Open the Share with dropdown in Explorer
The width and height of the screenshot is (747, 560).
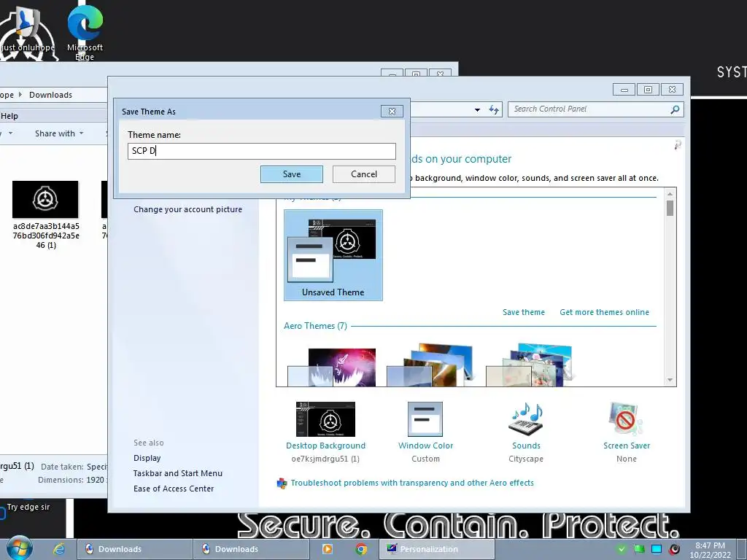[x=59, y=134]
